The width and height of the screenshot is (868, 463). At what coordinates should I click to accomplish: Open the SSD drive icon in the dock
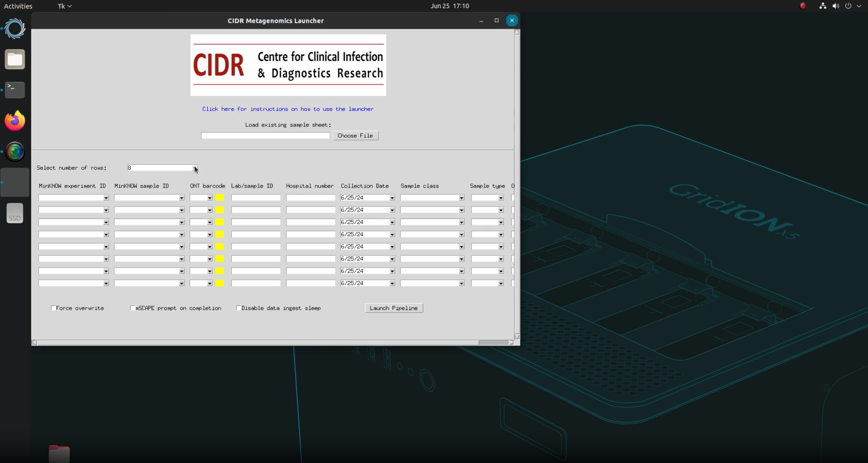point(15,213)
